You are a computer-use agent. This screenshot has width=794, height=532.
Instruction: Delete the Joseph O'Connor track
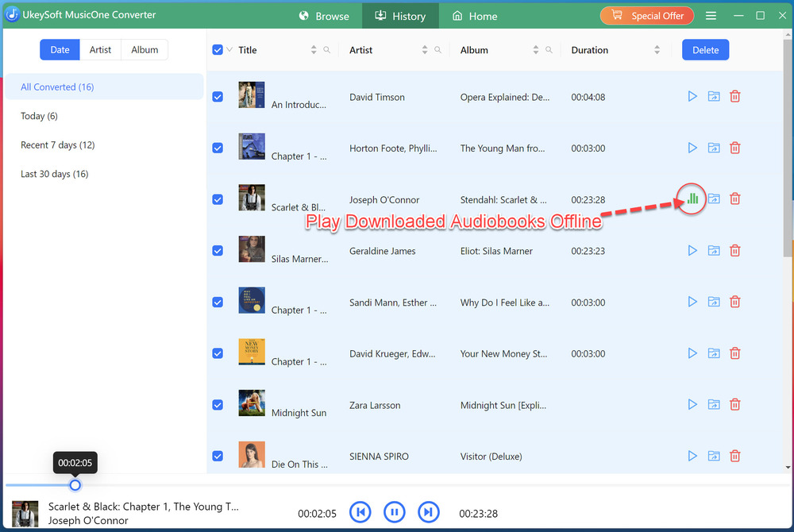734,199
